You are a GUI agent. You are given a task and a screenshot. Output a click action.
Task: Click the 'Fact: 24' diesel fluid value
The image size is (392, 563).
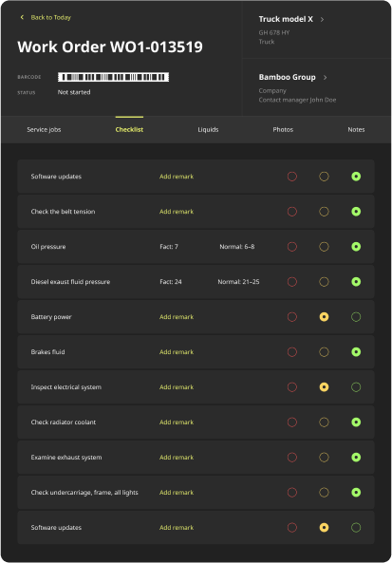tap(171, 282)
